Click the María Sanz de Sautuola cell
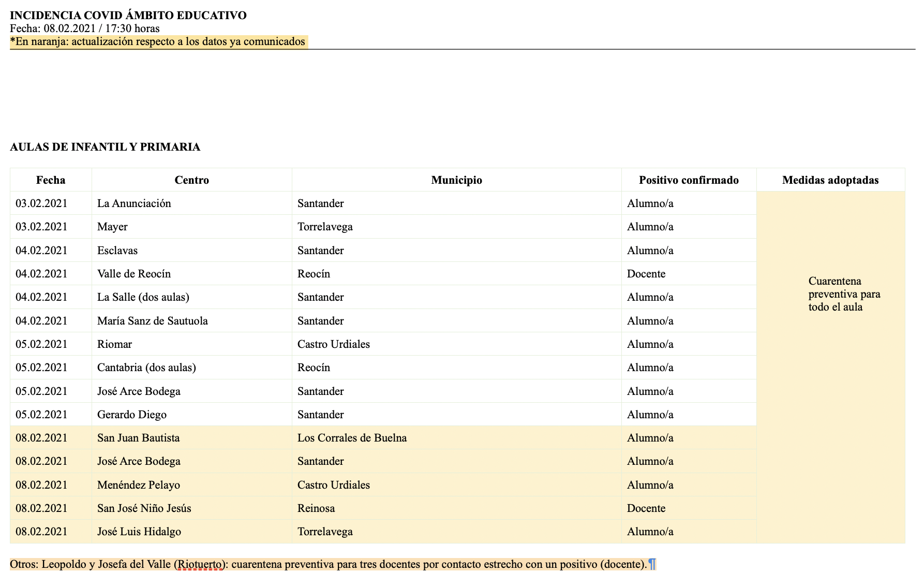 click(152, 321)
